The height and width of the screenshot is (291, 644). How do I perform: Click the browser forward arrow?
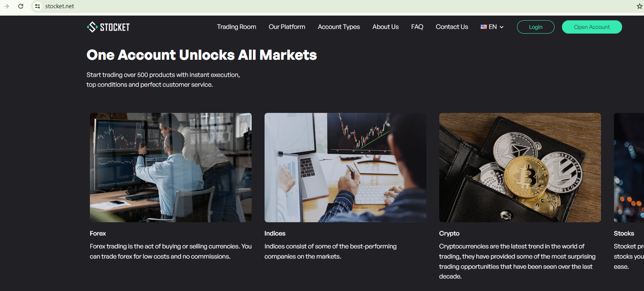7,6
